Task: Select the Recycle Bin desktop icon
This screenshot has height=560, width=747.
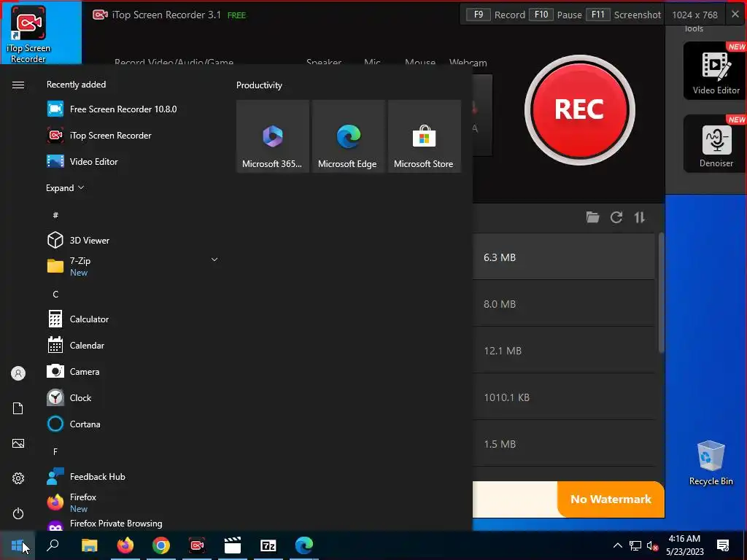Action: click(x=711, y=463)
